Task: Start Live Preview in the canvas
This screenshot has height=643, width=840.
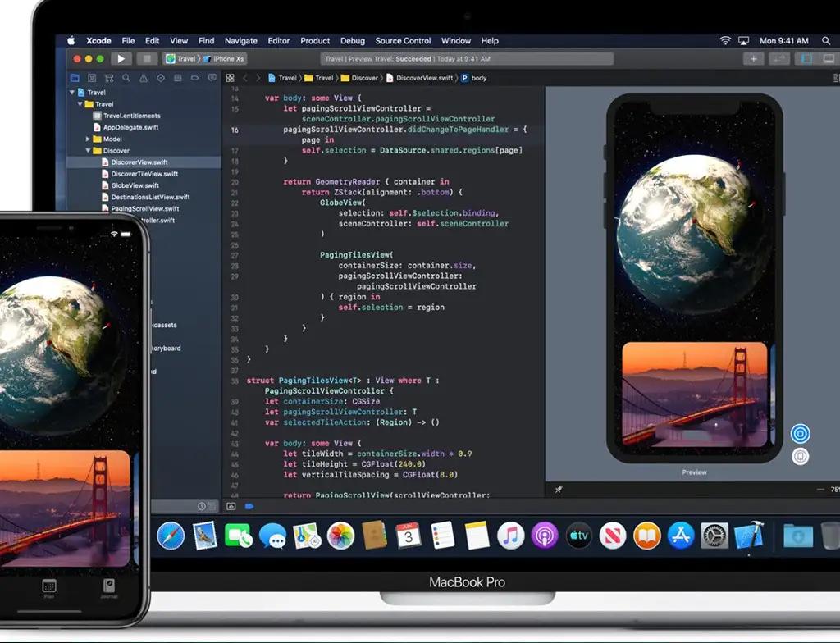Action: click(x=801, y=434)
